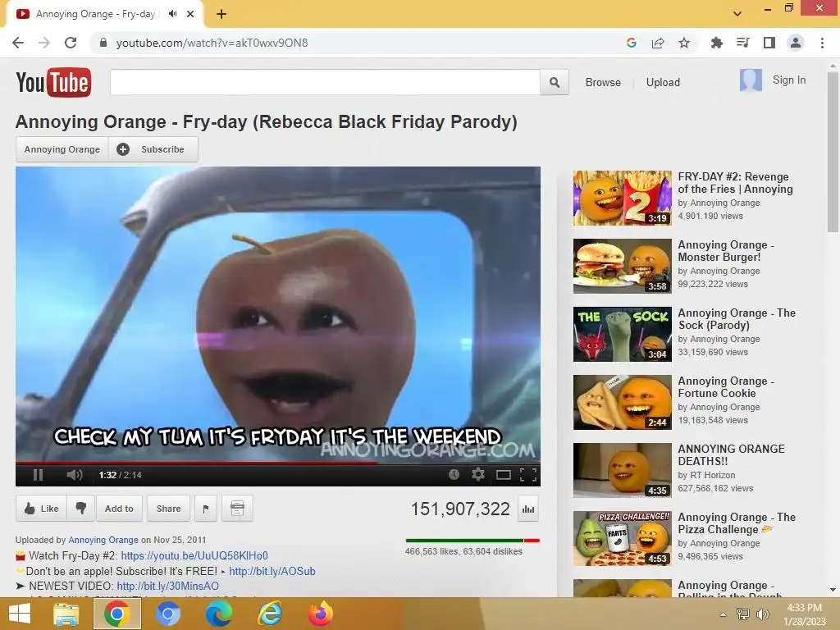View site information padlock icon
The image size is (840, 630).
[x=103, y=43]
